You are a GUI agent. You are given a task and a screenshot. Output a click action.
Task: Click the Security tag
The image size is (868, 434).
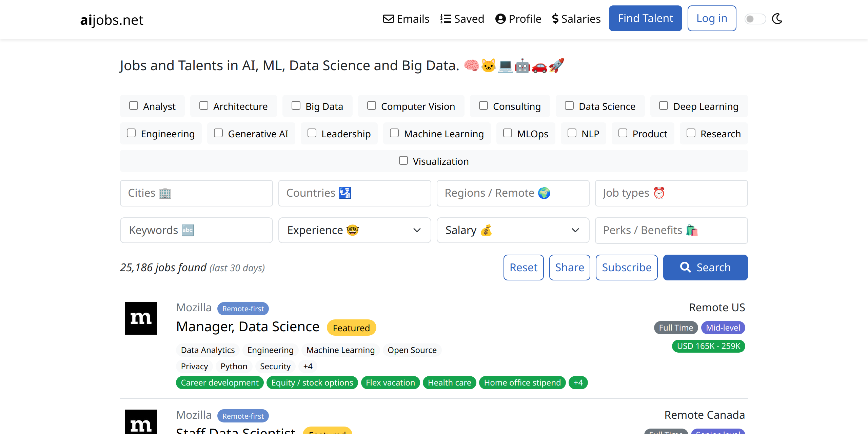click(275, 366)
